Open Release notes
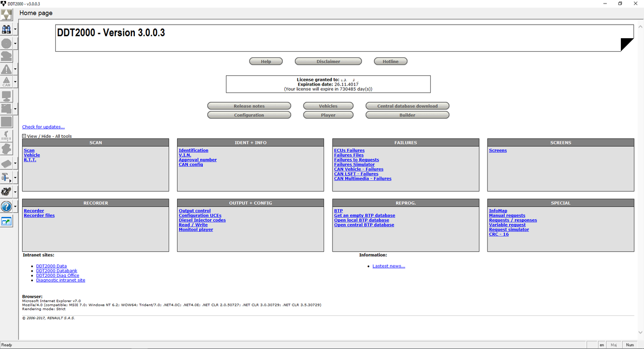 coord(249,106)
